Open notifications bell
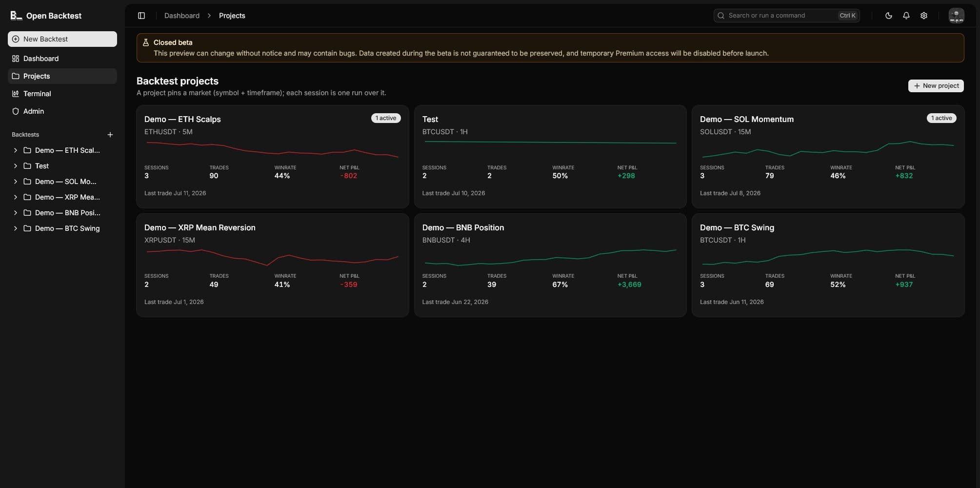 [x=906, y=16]
